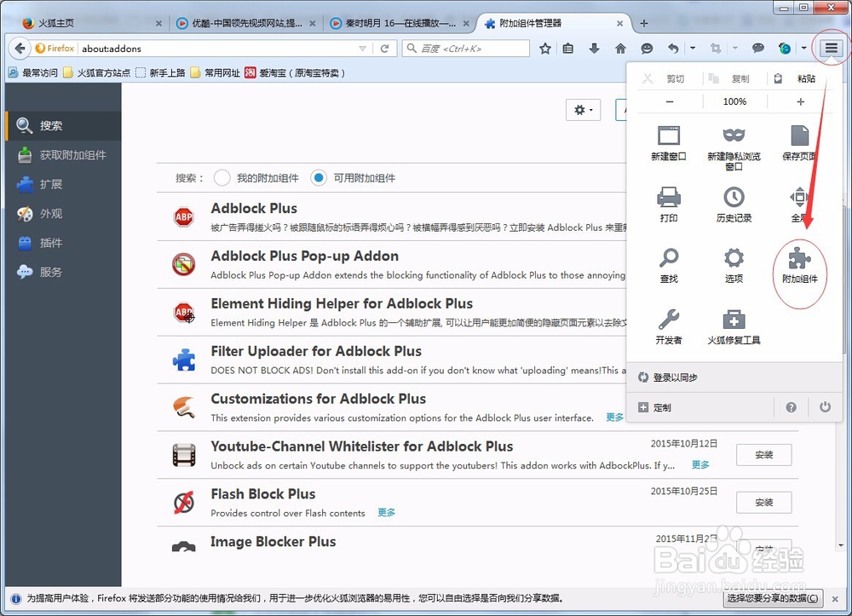Screen dimensions: 852x616
Task: Reload the current page
Action: pos(385,49)
